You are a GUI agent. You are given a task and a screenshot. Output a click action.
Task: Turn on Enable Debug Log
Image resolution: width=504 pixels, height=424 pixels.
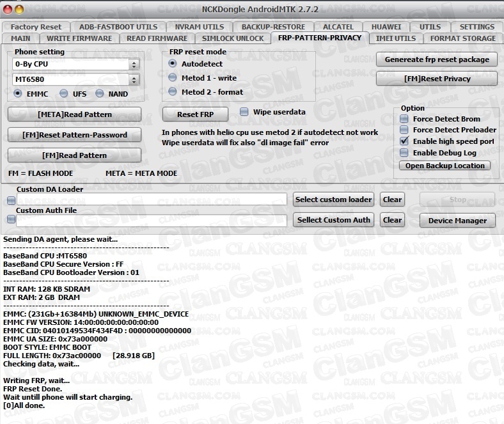click(x=404, y=153)
